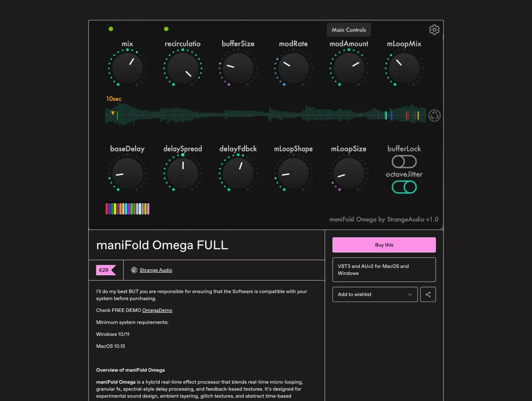532x401 pixels.
Task: Click the green indicator dot above the mix knob
Action: click(111, 29)
